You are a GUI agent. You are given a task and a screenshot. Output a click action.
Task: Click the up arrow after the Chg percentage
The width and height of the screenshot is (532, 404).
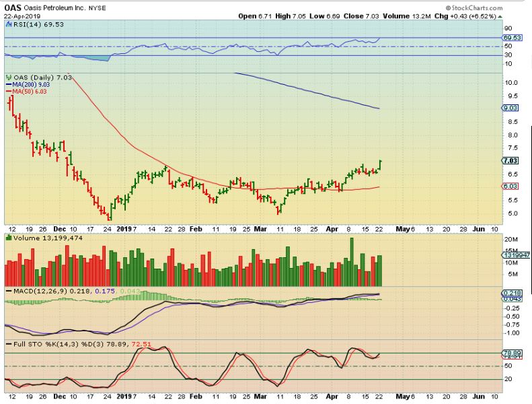point(500,16)
